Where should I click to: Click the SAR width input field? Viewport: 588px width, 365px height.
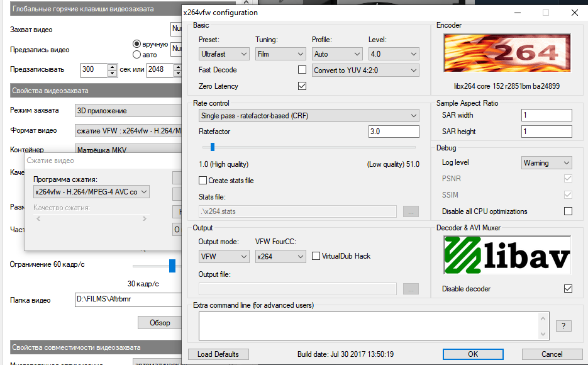click(546, 115)
